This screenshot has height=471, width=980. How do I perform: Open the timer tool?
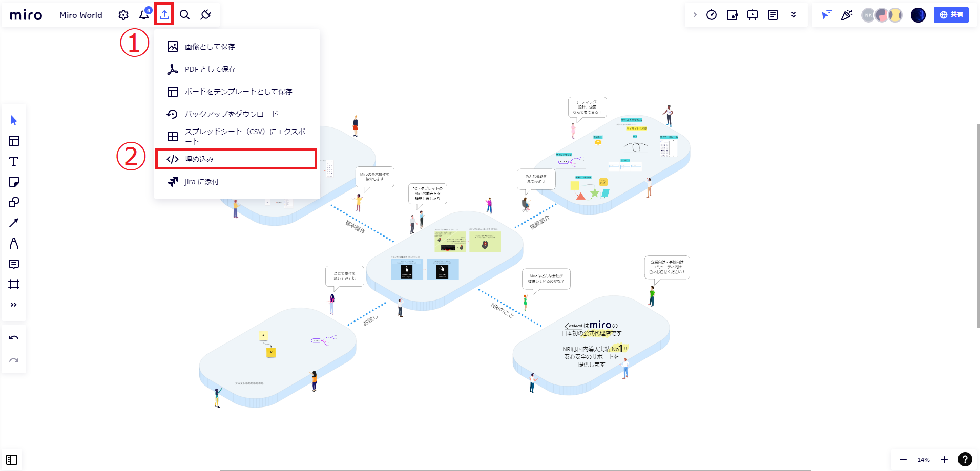tap(712, 15)
